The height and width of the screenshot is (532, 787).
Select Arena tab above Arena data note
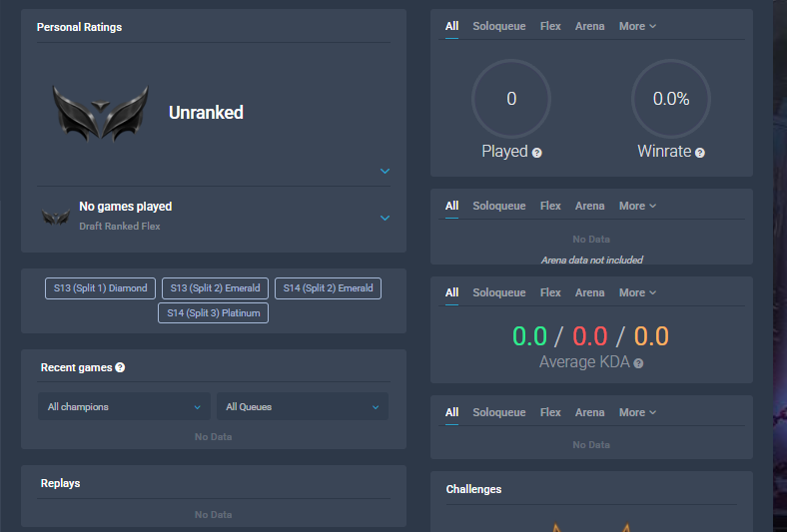589,206
